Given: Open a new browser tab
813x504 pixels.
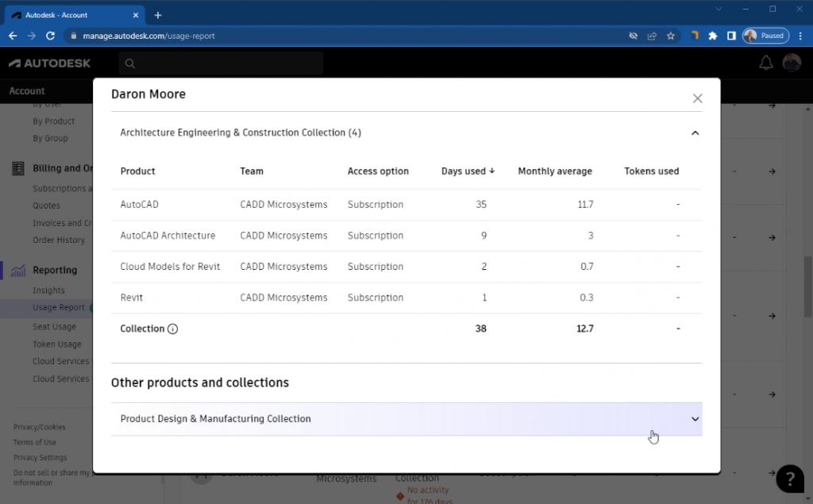Looking at the screenshot, I should click(158, 15).
